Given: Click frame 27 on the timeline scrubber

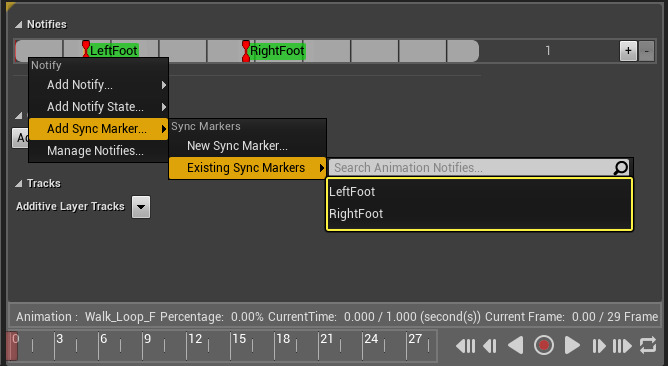Looking at the screenshot, I should coord(415,339).
